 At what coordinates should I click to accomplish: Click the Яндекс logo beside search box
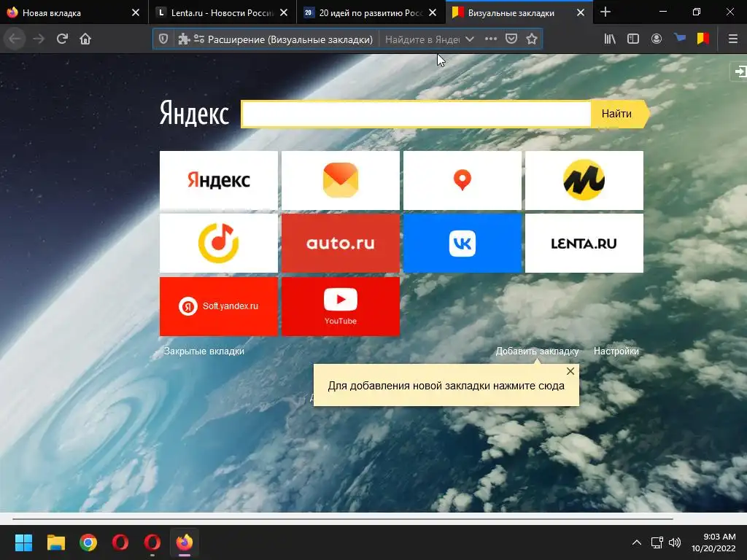194,113
